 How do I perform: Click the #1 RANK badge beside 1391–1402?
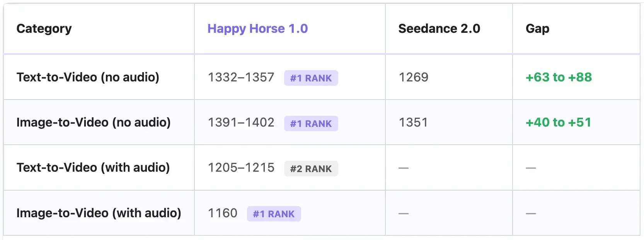[311, 123]
